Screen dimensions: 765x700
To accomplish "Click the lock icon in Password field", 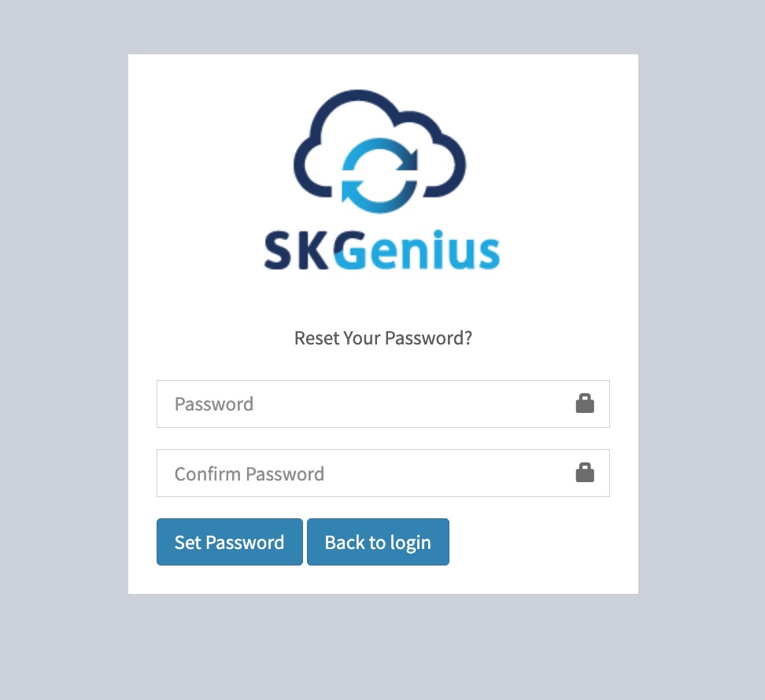I will (585, 403).
